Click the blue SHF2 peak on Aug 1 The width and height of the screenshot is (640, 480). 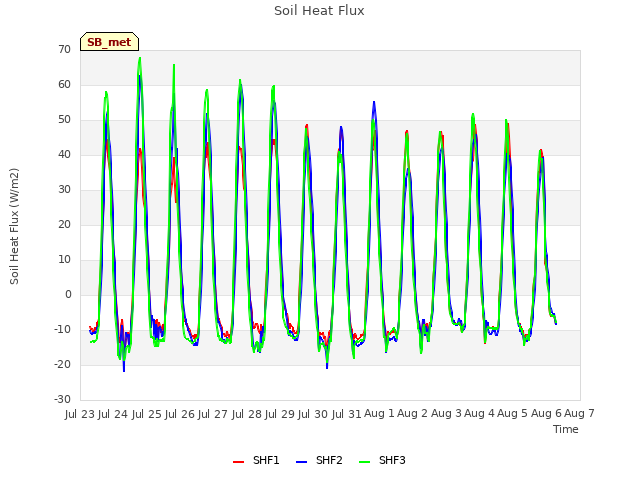click(374, 102)
